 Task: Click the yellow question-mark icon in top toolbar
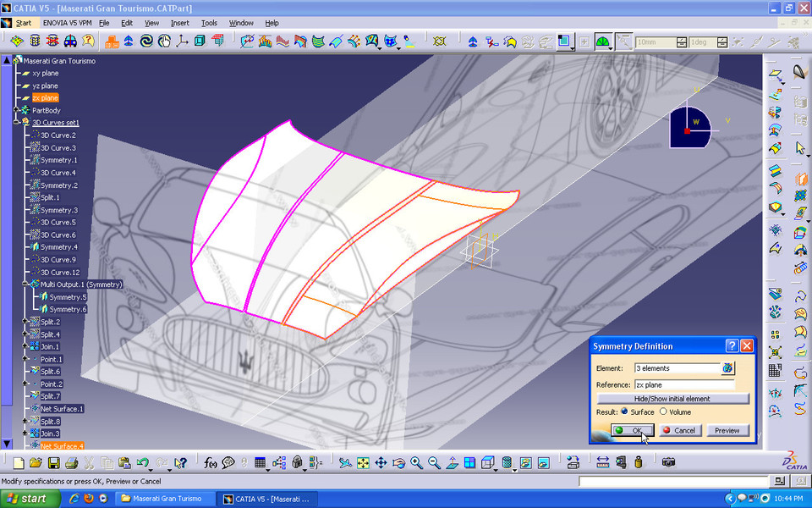pos(89,41)
